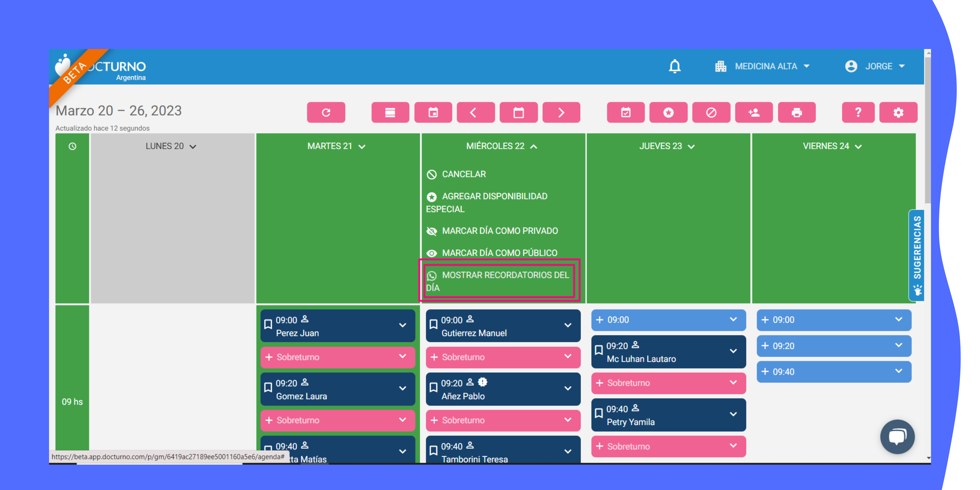Screen dimensions: 980x490
Task: Select Marcar día como público
Action: (492, 253)
